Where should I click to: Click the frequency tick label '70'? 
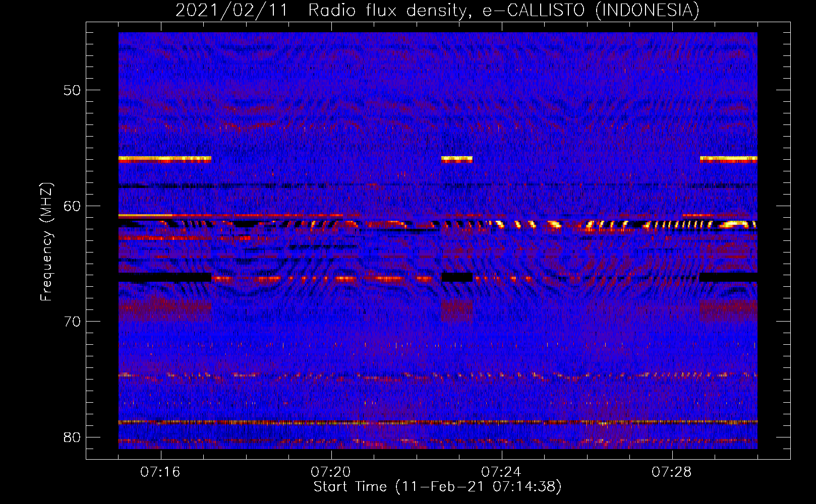click(72, 322)
